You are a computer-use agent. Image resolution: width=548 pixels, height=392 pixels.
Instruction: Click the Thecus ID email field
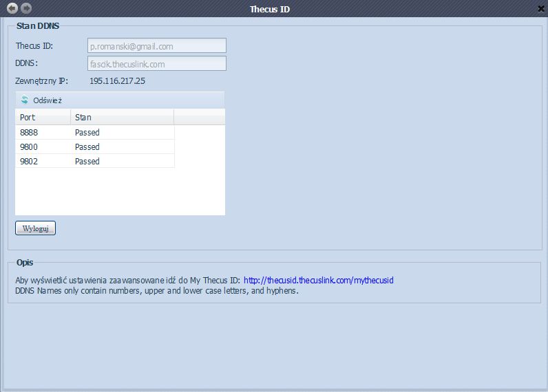coord(156,45)
